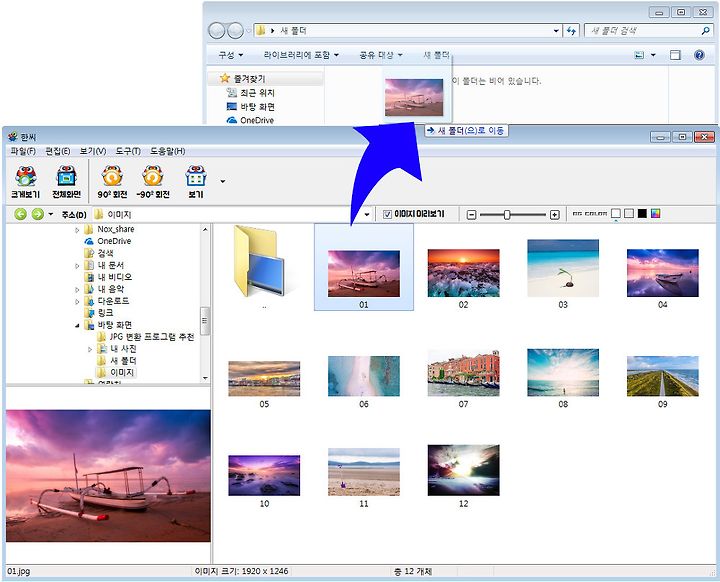Screen dimensions: 720x582
Task: Rotate image with 90° 회전 icon
Action: pos(112,182)
